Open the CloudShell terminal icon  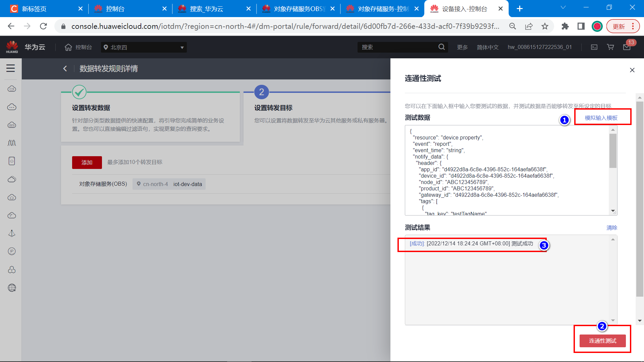tap(594, 47)
